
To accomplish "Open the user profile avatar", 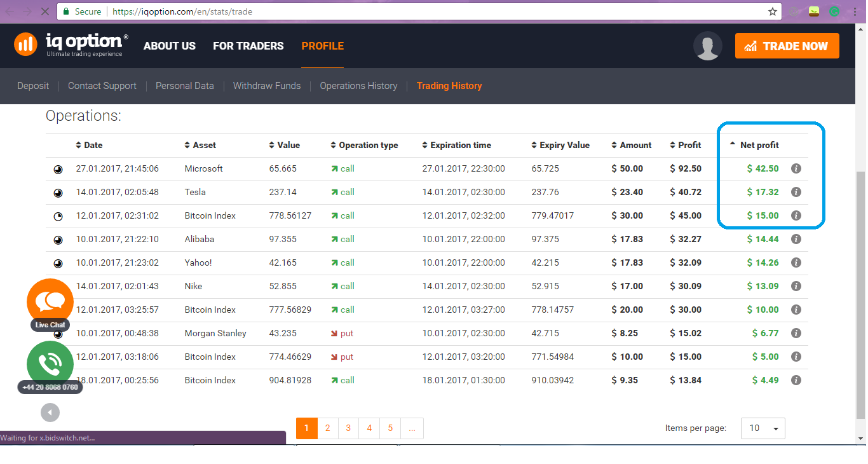I will point(708,46).
